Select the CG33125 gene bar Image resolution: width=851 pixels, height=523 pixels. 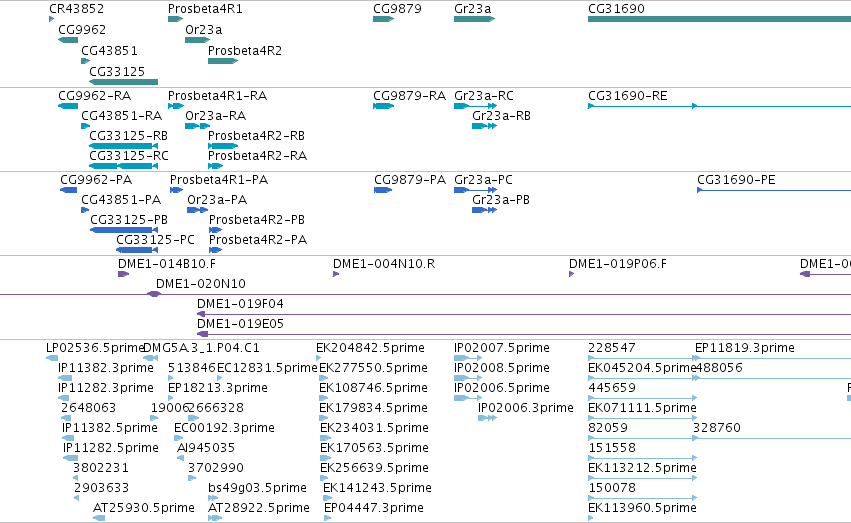[x=123, y=82]
